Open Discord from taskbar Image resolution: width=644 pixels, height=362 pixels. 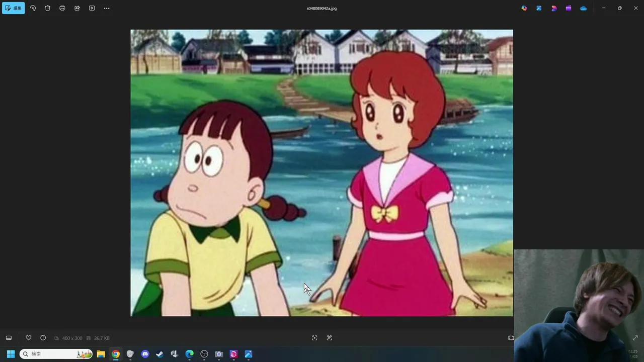pos(145,354)
